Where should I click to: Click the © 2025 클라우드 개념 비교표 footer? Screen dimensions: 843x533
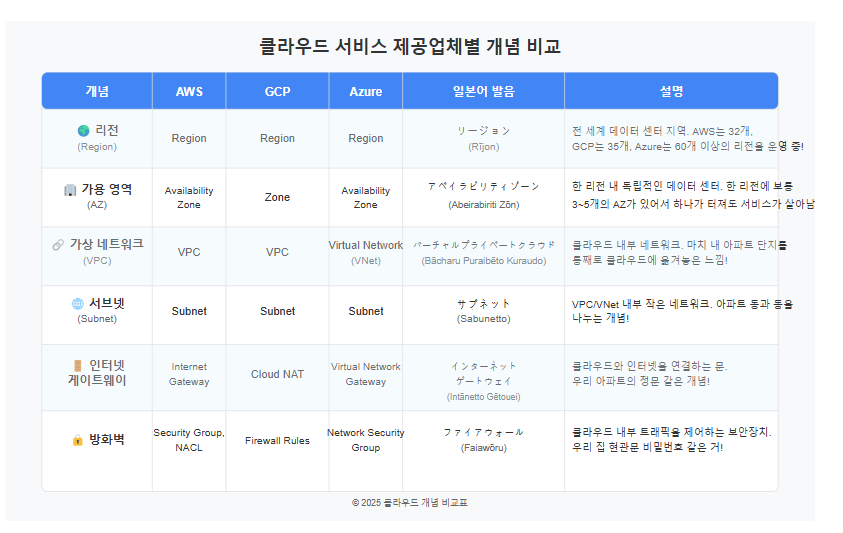tap(410, 502)
